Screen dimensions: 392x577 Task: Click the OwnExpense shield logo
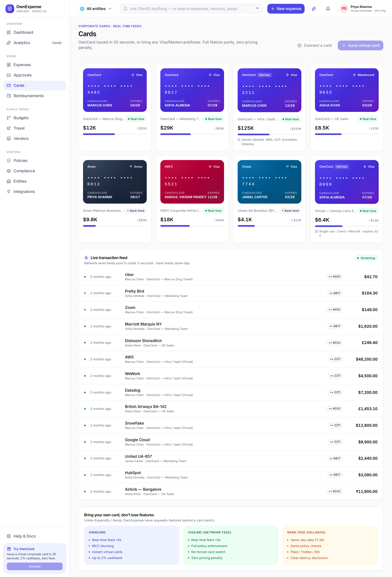(x=10, y=9)
